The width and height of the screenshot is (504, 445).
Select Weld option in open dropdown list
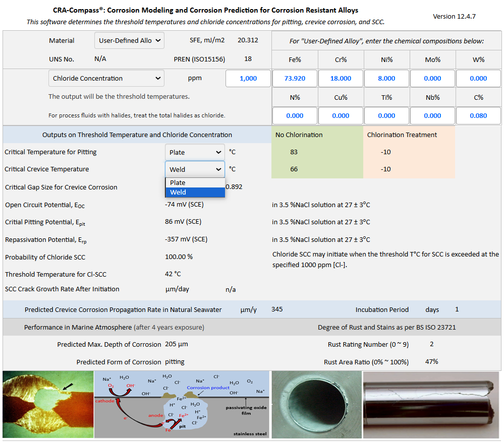coord(195,193)
